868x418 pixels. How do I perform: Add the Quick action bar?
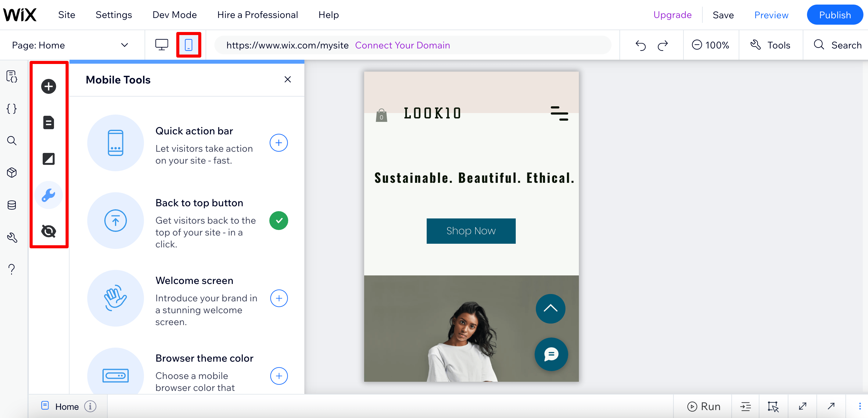[x=279, y=143]
